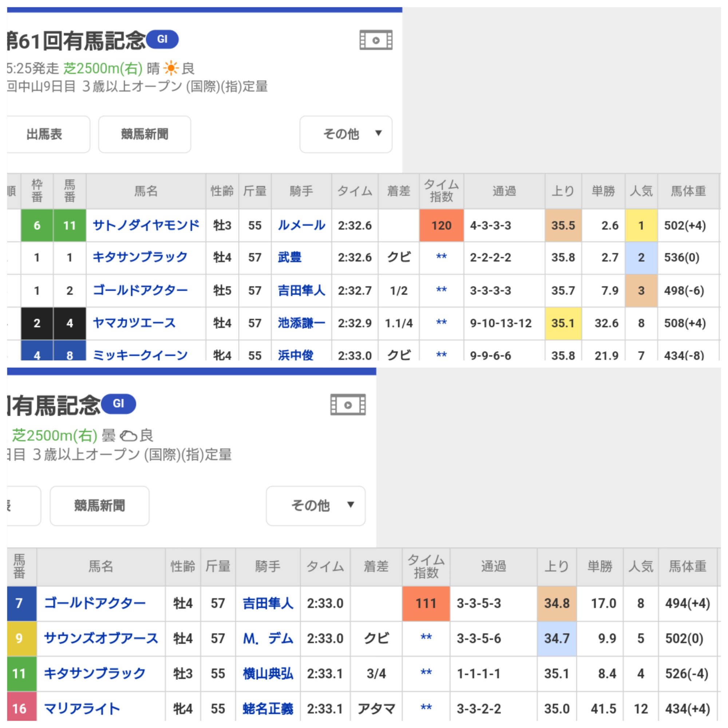
Task: Open jockey ルメール link
Action: click(301, 225)
